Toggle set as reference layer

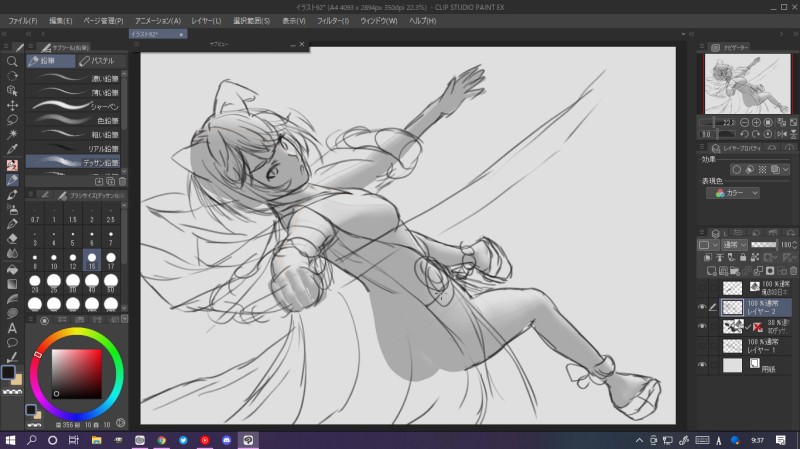[719, 258]
